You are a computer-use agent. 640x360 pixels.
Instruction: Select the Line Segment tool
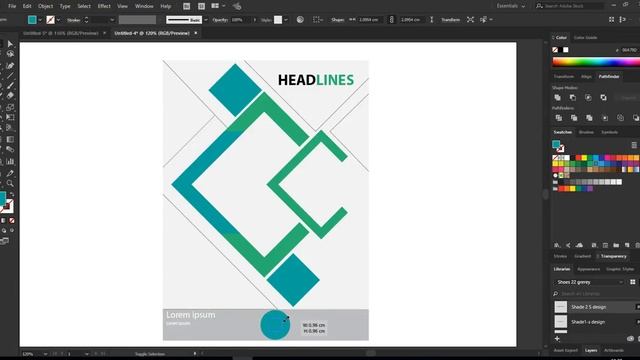[10, 76]
